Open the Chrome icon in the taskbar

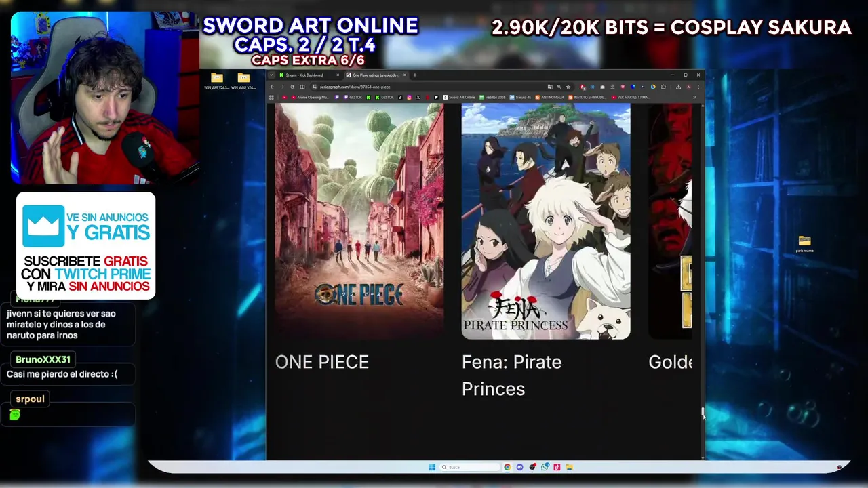(507, 467)
